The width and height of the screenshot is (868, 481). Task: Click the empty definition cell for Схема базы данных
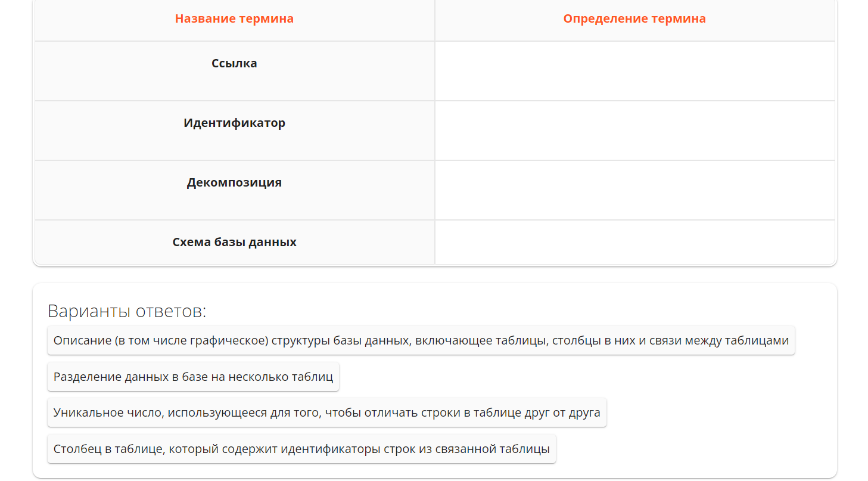coord(634,242)
